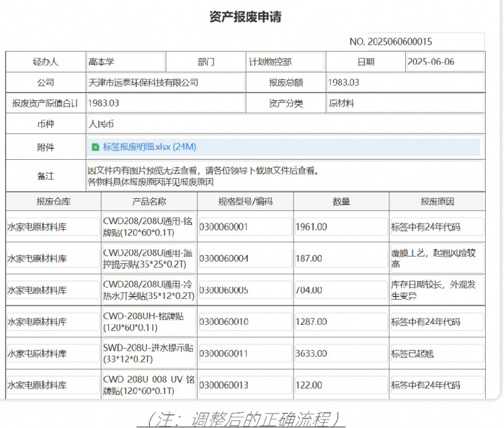Screen dimensions: 504x428
Task: Click the 报废资产原值合计 value field
Action: coord(165,103)
